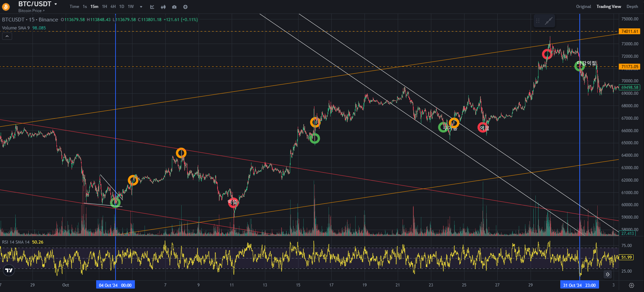
Task: Click the 04 Oct '24 00:00 date marker
Action: [x=115, y=285]
